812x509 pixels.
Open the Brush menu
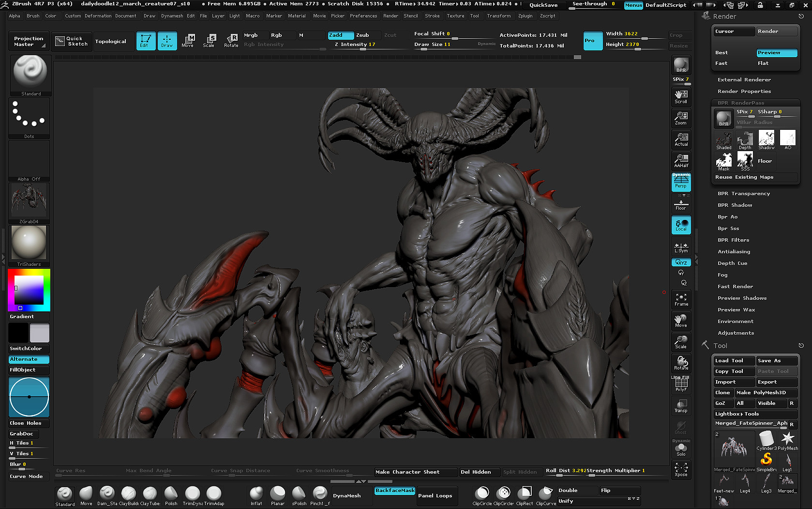pyautogui.click(x=33, y=16)
